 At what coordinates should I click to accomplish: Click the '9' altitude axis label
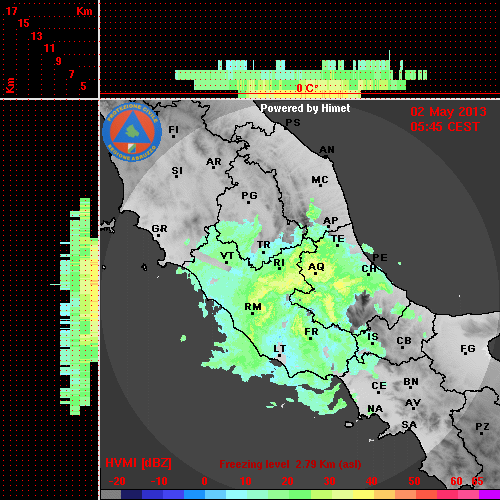coord(59,61)
